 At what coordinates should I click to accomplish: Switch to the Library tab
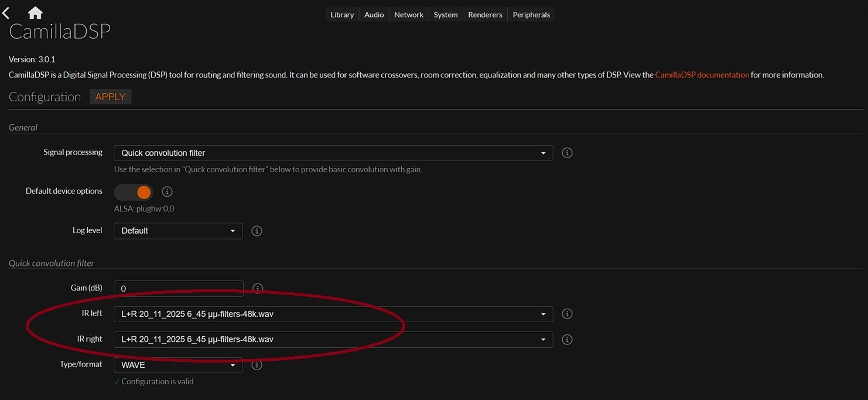point(342,15)
